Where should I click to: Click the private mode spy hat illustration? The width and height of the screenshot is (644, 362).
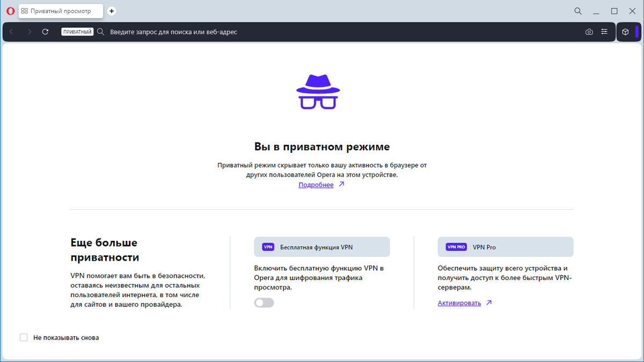click(x=318, y=91)
